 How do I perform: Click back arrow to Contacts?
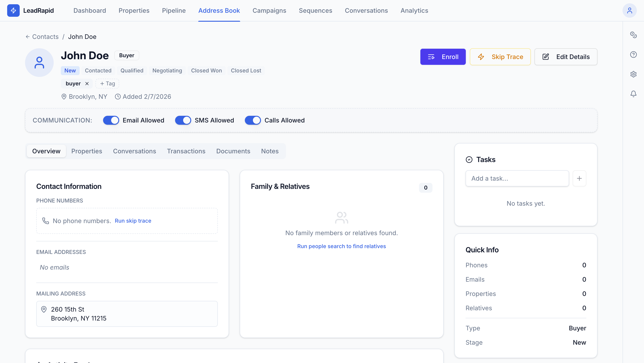pyautogui.click(x=28, y=37)
